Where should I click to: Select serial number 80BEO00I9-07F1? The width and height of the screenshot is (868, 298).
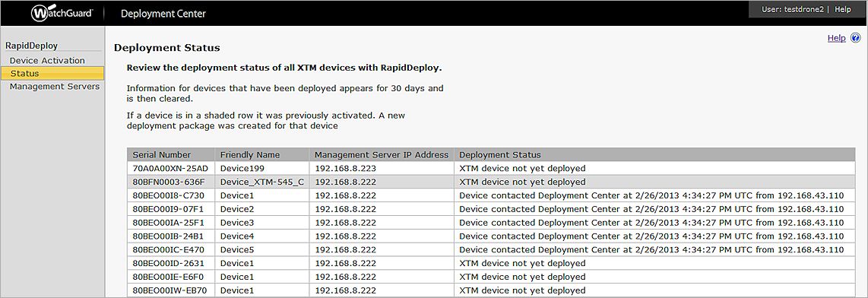169,209
